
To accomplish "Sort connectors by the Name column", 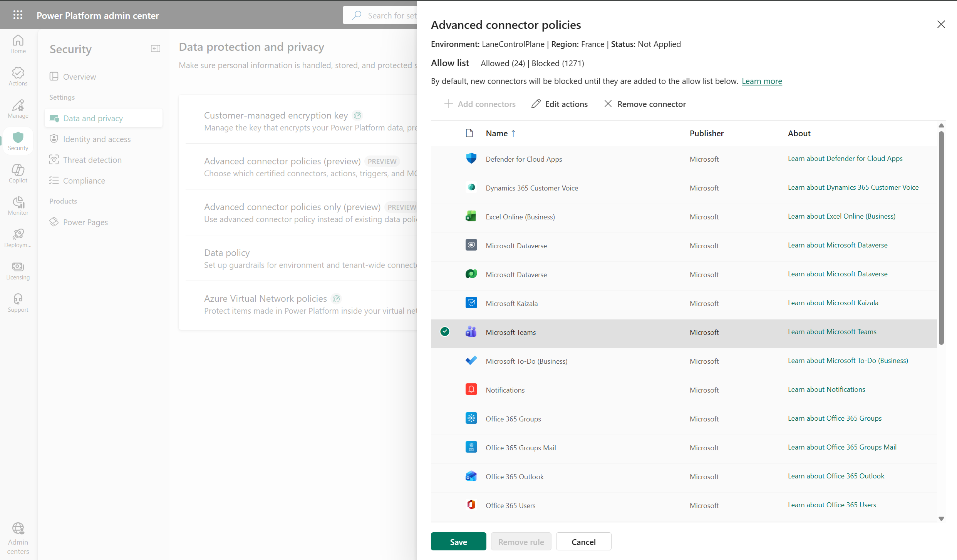I will pos(501,134).
